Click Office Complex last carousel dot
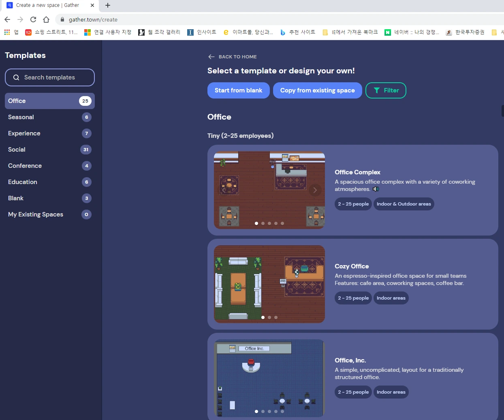This screenshot has height=420, width=504. point(282,223)
